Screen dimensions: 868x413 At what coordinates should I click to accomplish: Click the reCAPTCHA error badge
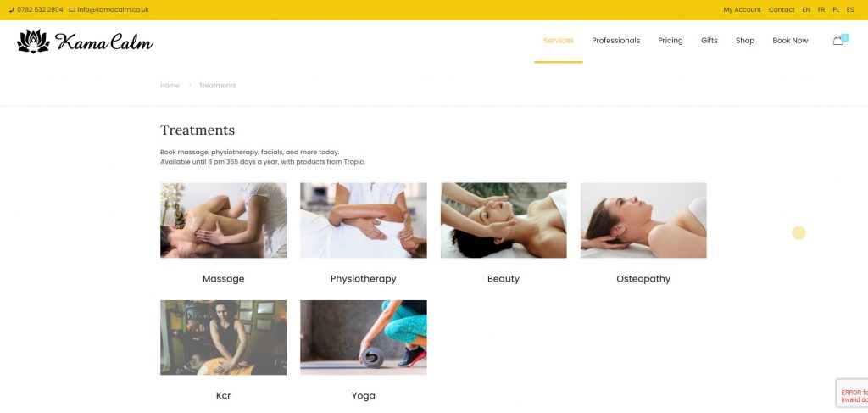click(852, 393)
